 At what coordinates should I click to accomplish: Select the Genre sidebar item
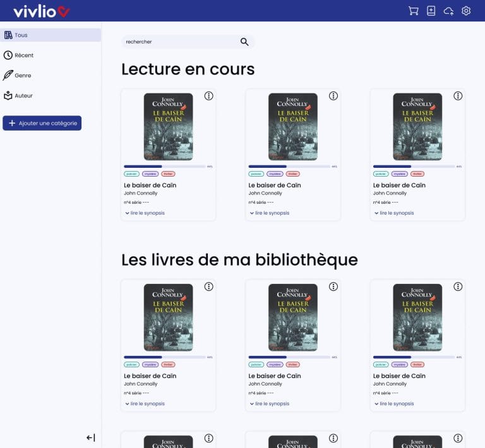click(x=51, y=75)
